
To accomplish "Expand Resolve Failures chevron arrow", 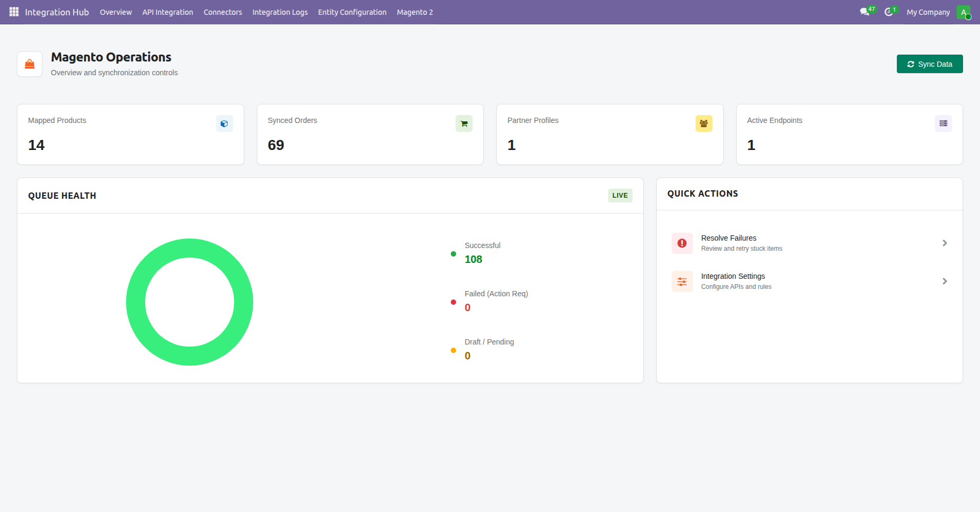I will [945, 243].
